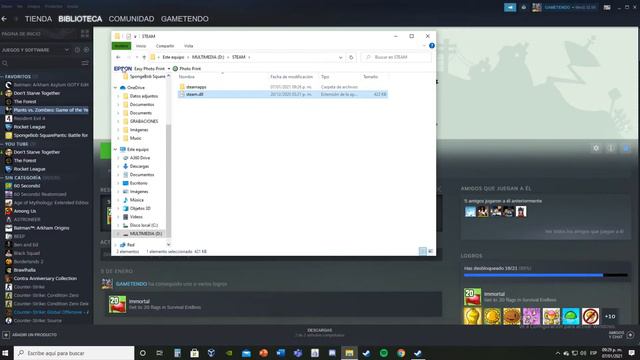
Task: Click the Explorer refresh button
Action: [x=351, y=57]
